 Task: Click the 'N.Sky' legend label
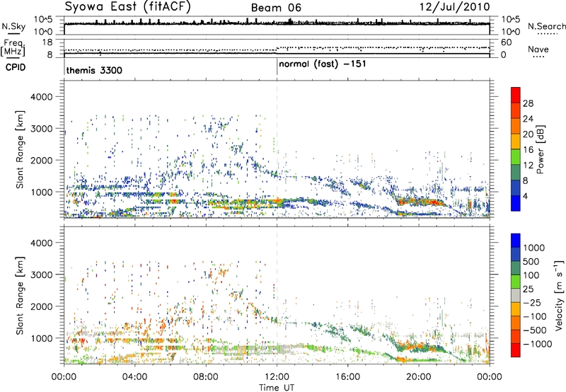point(13,27)
